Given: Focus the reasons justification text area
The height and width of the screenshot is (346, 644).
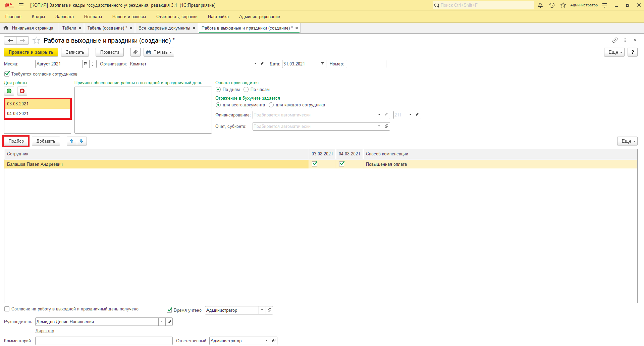Looking at the screenshot, I should click(143, 110).
